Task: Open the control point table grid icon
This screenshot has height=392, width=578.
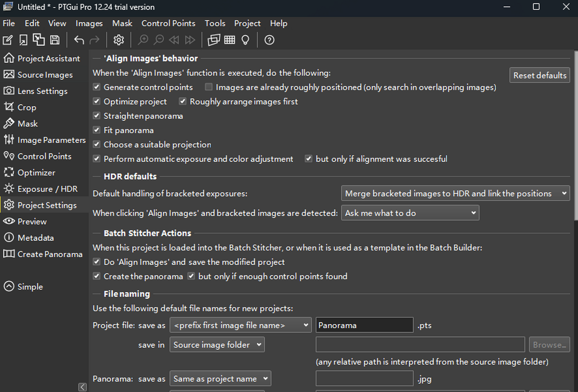Action: [230, 40]
